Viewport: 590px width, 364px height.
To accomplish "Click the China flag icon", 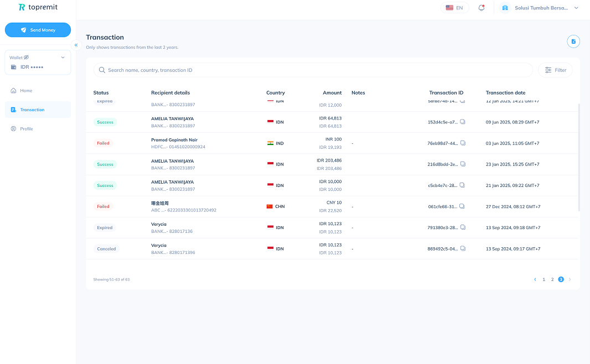I will pyautogui.click(x=270, y=206).
